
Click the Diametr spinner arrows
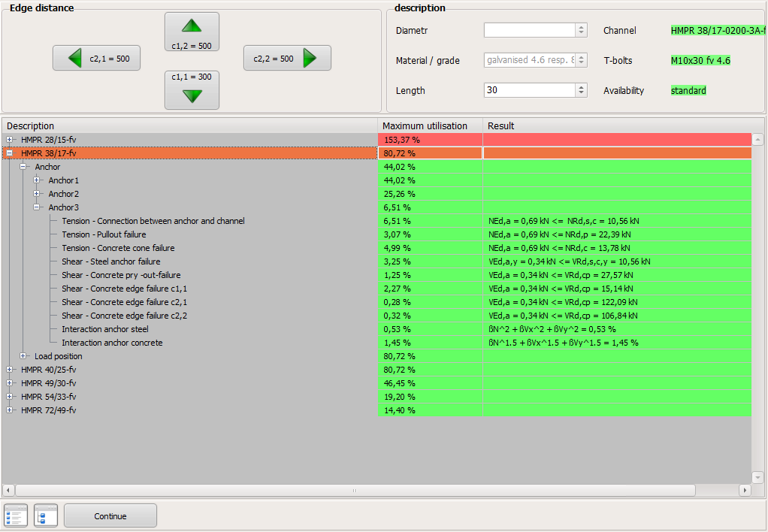point(582,30)
